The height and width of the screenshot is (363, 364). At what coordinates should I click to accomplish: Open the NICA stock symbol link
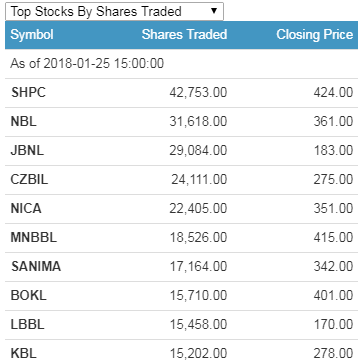26,208
